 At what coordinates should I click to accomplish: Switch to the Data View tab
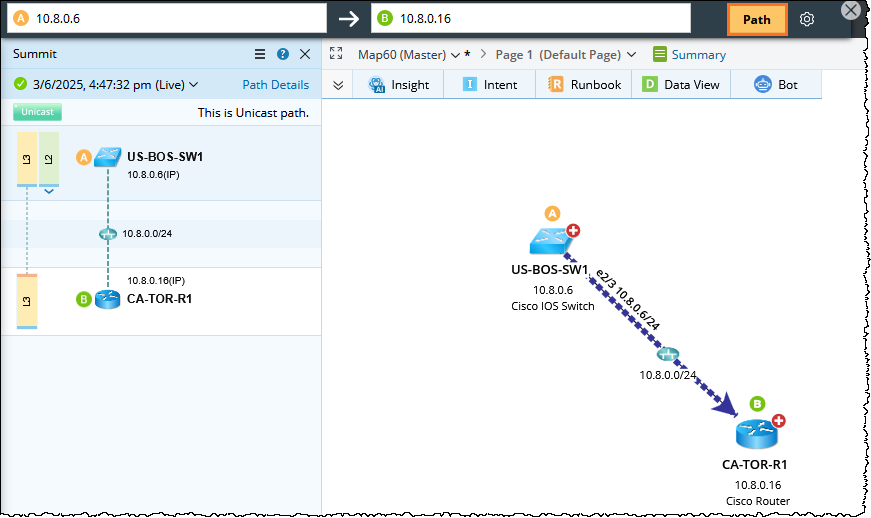(681, 85)
